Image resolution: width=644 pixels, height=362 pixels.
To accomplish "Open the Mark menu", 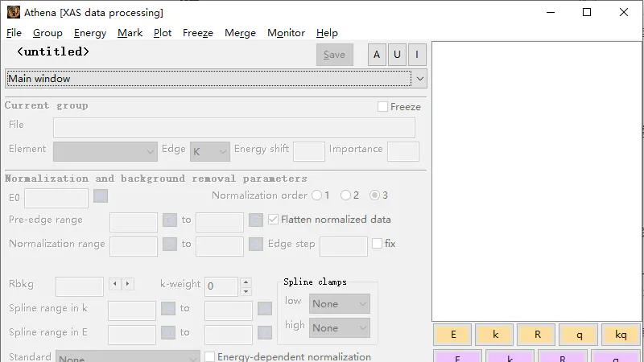I will (x=130, y=33).
